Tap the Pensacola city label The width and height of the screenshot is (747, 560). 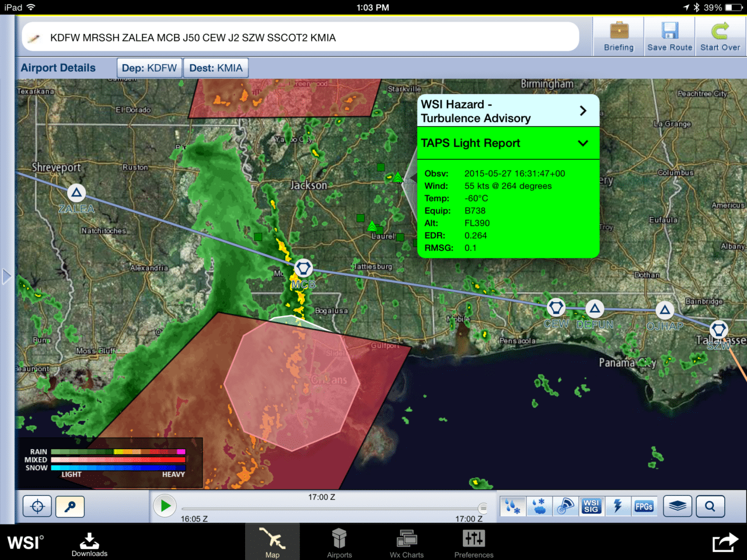(x=517, y=341)
